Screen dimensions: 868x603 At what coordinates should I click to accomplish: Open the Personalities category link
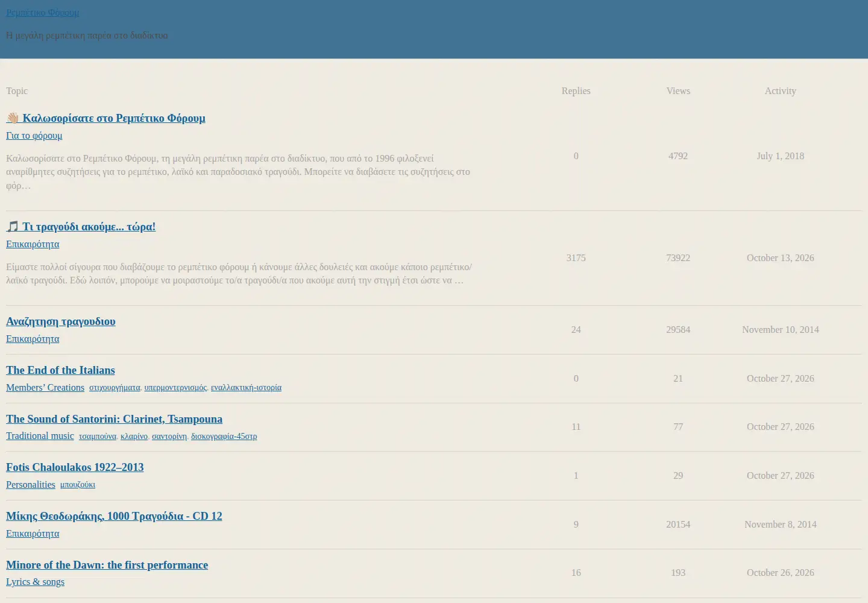[x=31, y=485]
